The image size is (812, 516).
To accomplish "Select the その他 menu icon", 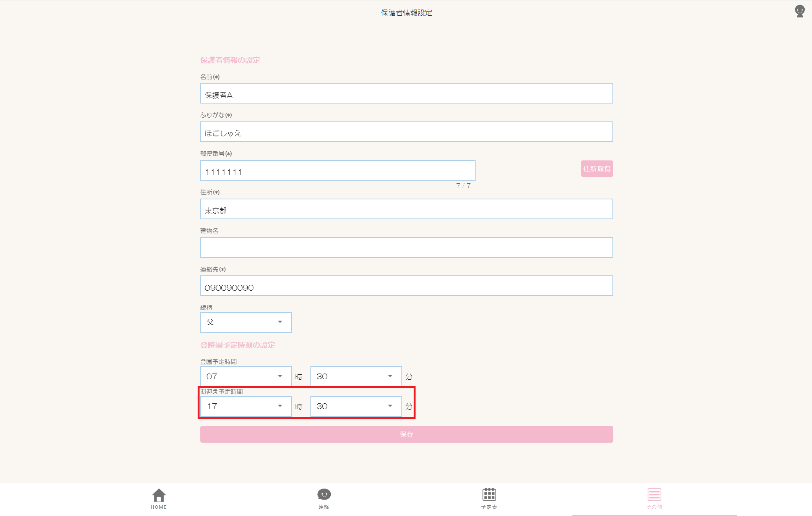I will [x=654, y=494].
